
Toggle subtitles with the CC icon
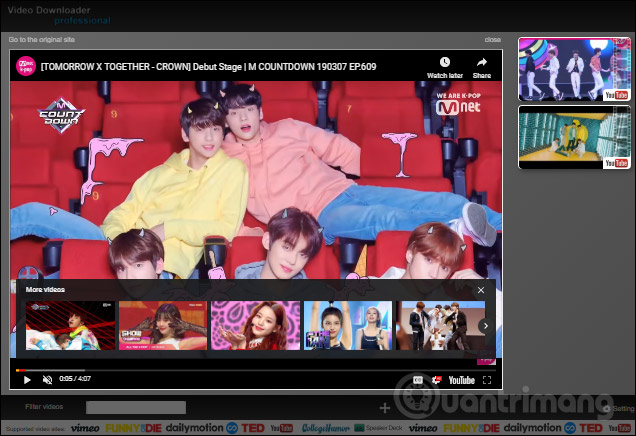coord(417,380)
